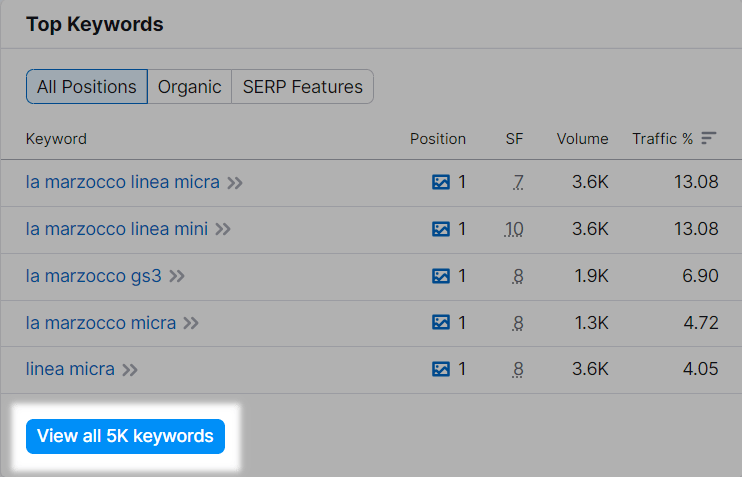Open double-chevron beside la marzocco gs3
Screen dimensions: 742x477
177,276
